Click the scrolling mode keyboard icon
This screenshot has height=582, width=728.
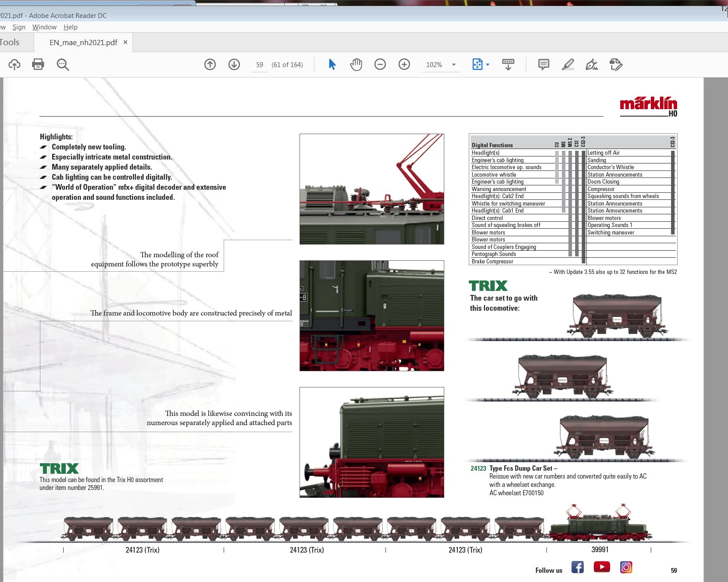pyautogui.click(x=508, y=64)
